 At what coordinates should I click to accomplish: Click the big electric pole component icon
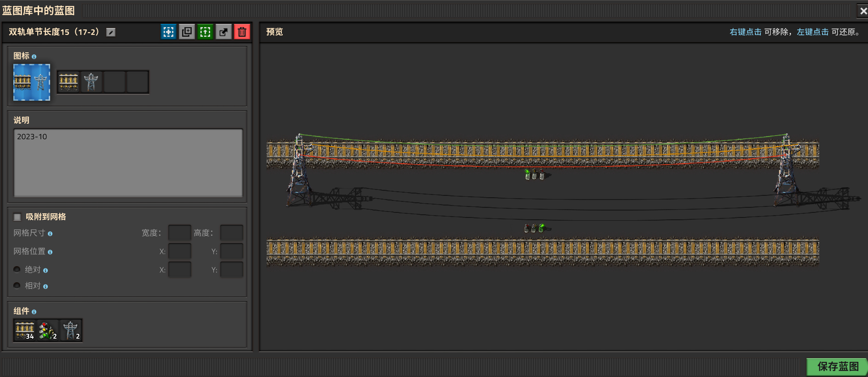(x=70, y=330)
